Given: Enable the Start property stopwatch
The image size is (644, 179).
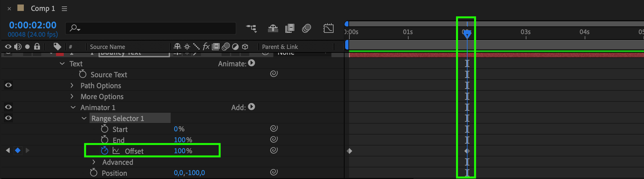Looking at the screenshot, I should tap(104, 129).
